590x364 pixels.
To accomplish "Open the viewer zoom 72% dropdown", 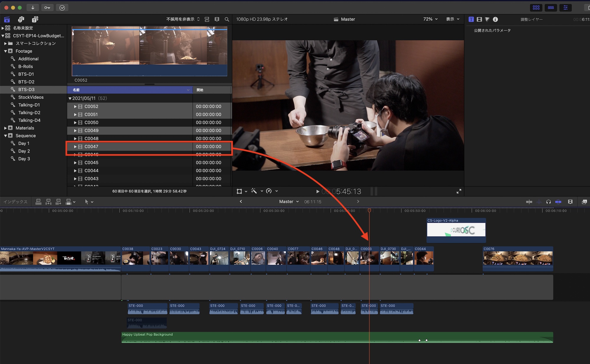I will (430, 19).
